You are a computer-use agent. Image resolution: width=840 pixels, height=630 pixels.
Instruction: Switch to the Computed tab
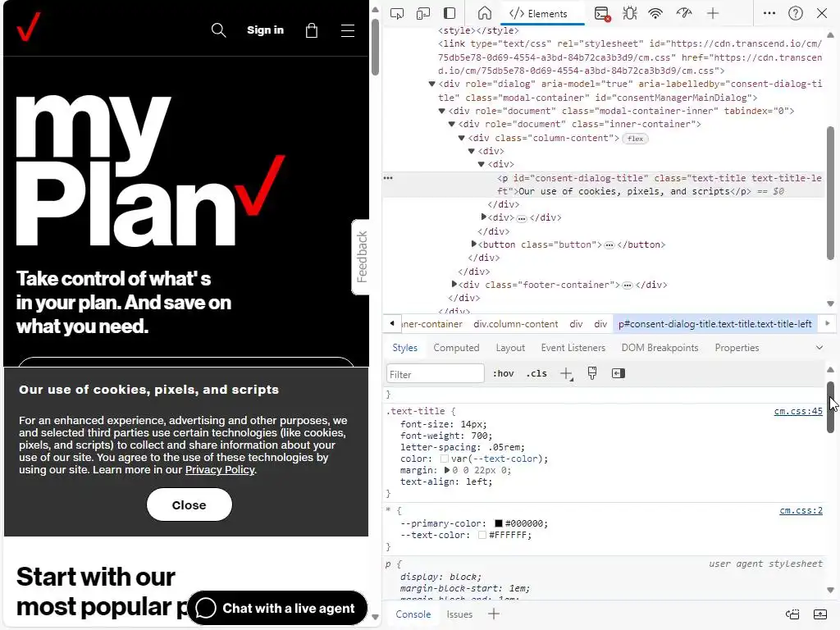[456, 348]
